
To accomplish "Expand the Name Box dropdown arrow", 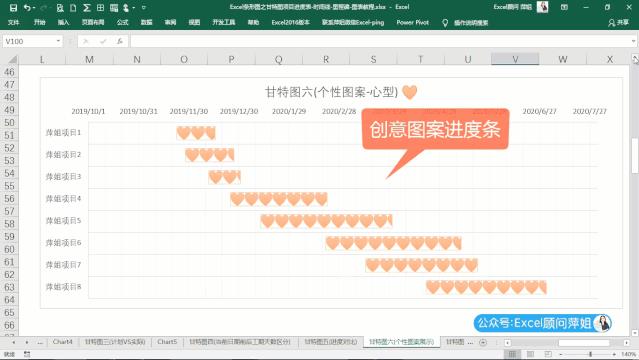I will click(x=58, y=41).
